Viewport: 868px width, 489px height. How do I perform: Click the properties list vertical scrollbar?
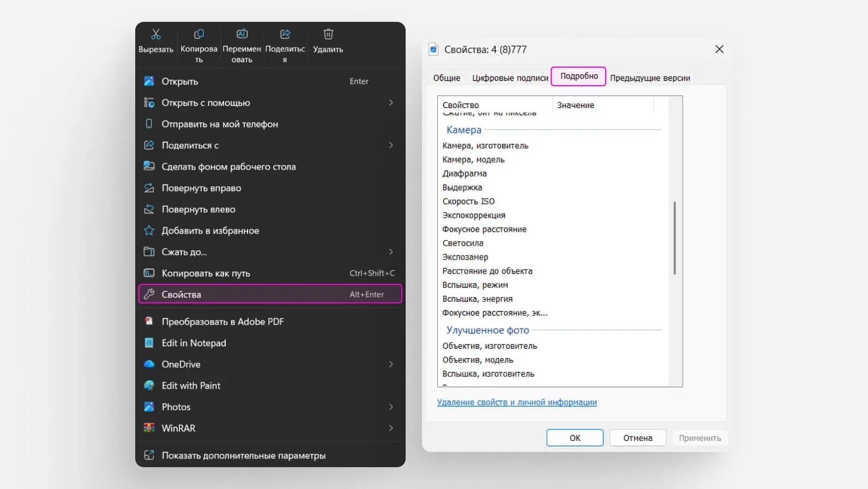[675, 238]
